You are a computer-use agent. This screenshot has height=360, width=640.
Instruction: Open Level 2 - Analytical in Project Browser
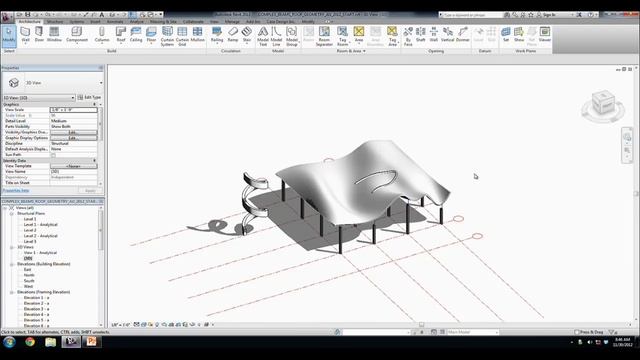point(40,236)
